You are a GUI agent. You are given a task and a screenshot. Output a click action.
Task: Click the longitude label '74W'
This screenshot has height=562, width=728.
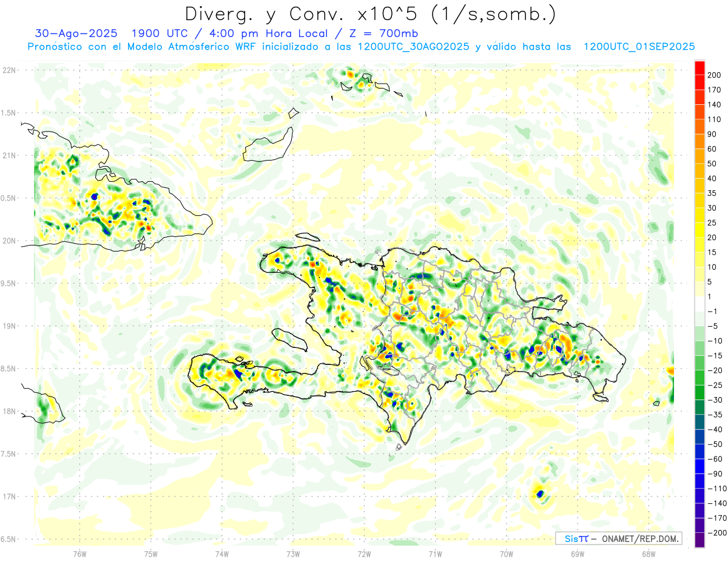tap(221, 554)
